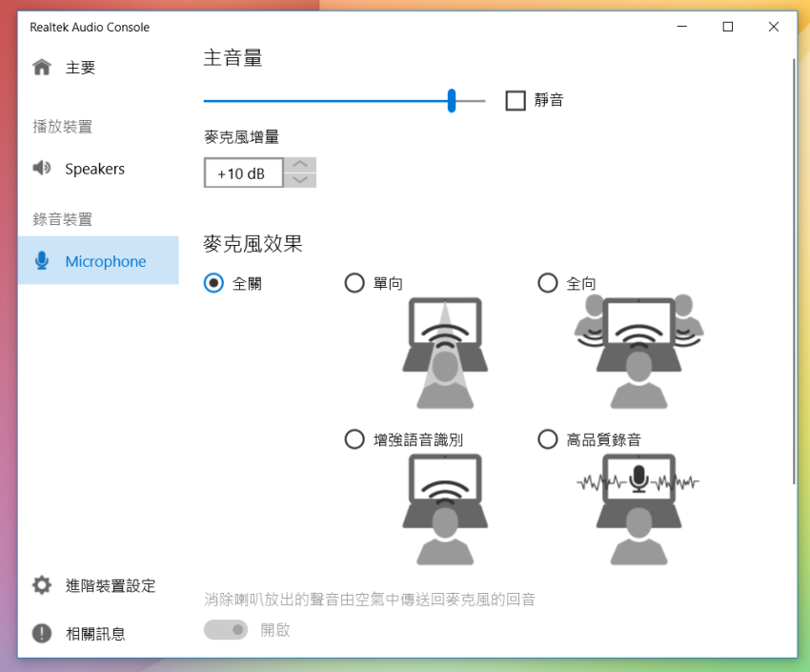Click the 麥克風增量 label
The image size is (810, 672).
(x=241, y=137)
